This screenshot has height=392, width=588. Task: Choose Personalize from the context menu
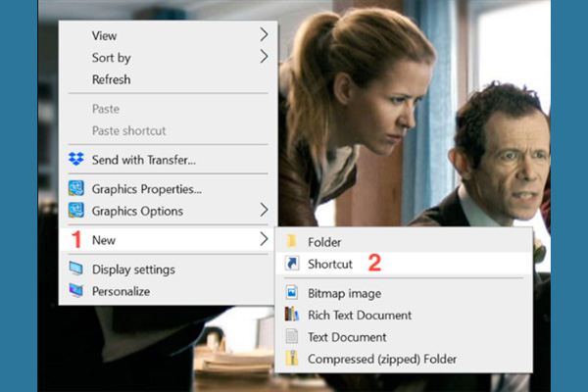pyautogui.click(x=168, y=291)
